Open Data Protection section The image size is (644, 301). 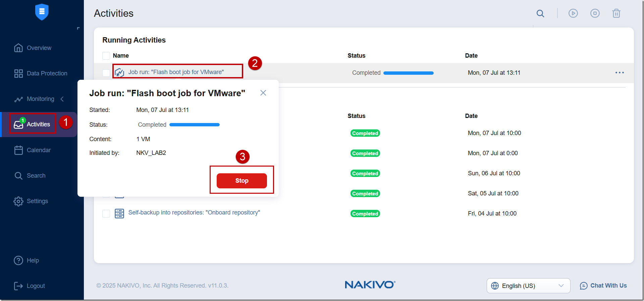(47, 73)
